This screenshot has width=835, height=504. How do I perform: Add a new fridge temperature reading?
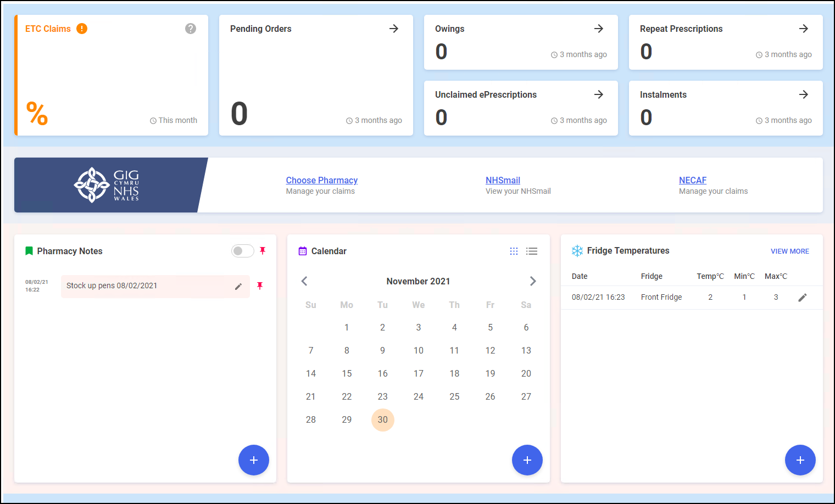(800, 460)
